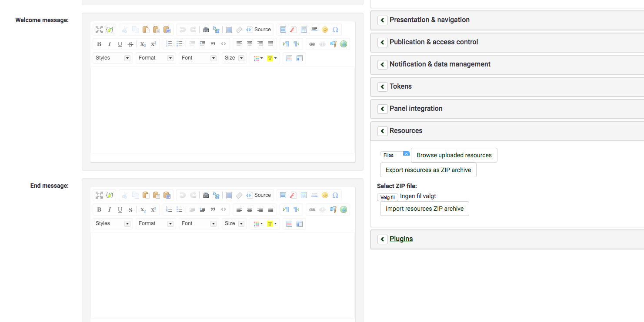Open Format dropdown in Welcome message editor
644x322 pixels.
coord(156,58)
